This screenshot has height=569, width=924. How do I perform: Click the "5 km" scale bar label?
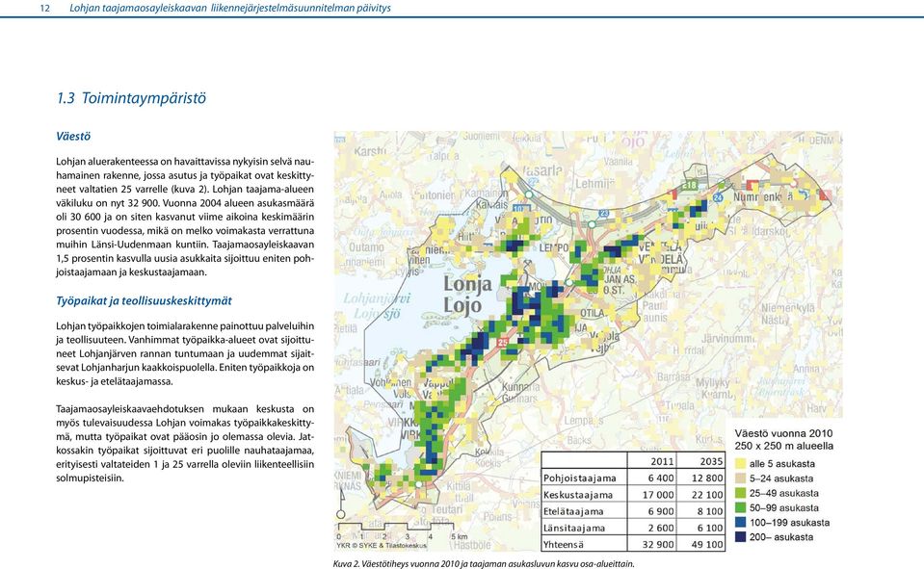(460, 536)
